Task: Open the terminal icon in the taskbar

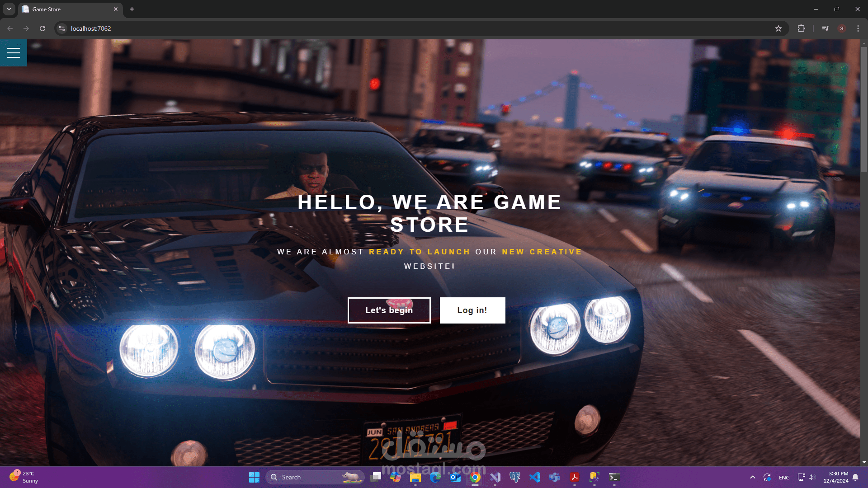Action: click(614, 477)
